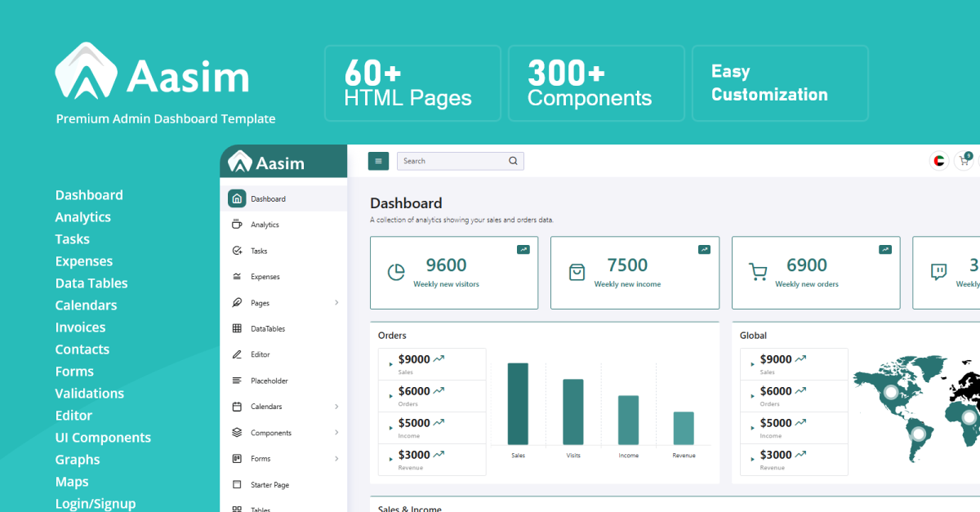This screenshot has height=512, width=980.
Task: Click the Editor pencil icon in sidebar
Action: [237, 354]
